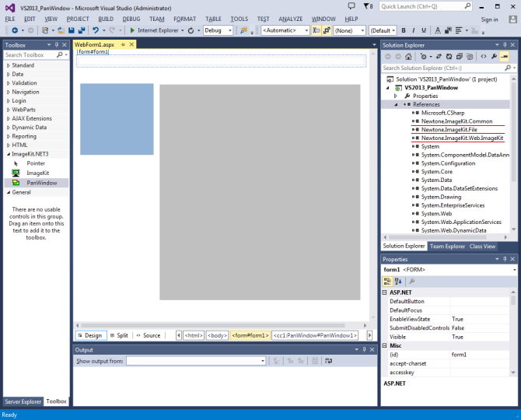Pin the Toolbox panel
The height and width of the screenshot is (420, 521).
click(57, 45)
